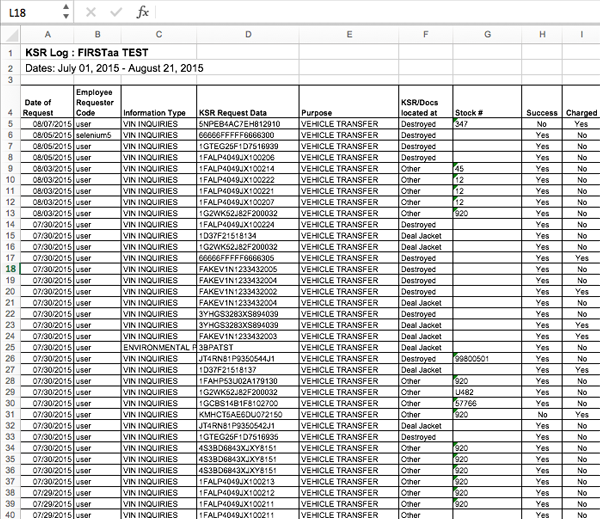Click stock number cell 99800501
The width and height of the screenshot is (600, 519).
click(472, 358)
